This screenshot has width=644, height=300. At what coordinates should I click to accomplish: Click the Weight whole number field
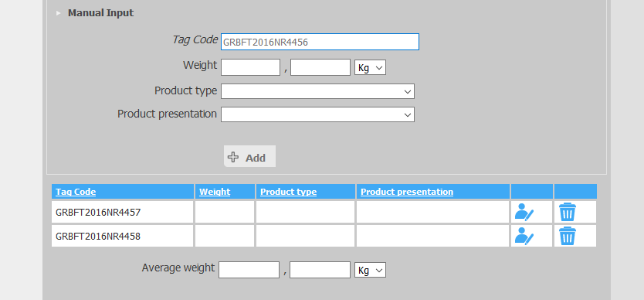coord(250,67)
